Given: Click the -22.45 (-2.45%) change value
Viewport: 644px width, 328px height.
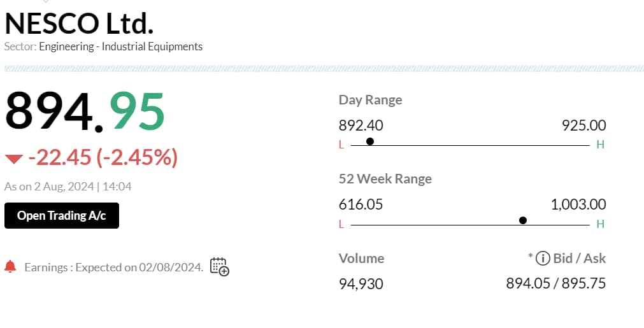Looking at the screenshot, I should pos(103,157).
